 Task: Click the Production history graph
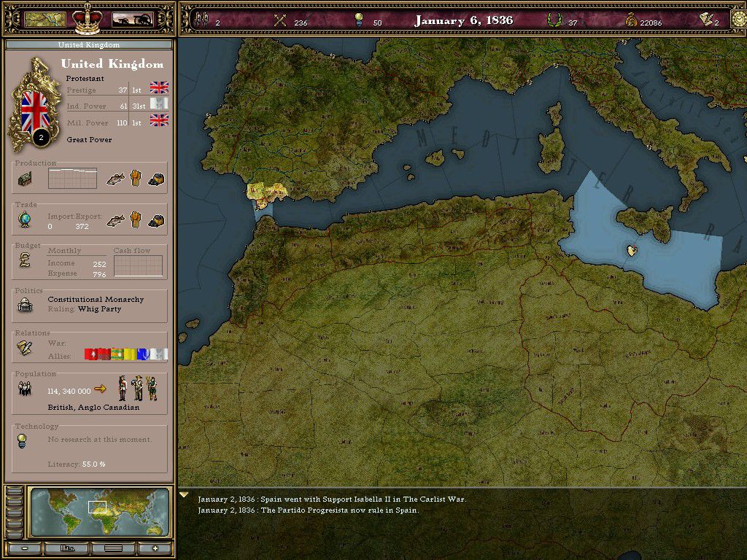(72, 179)
